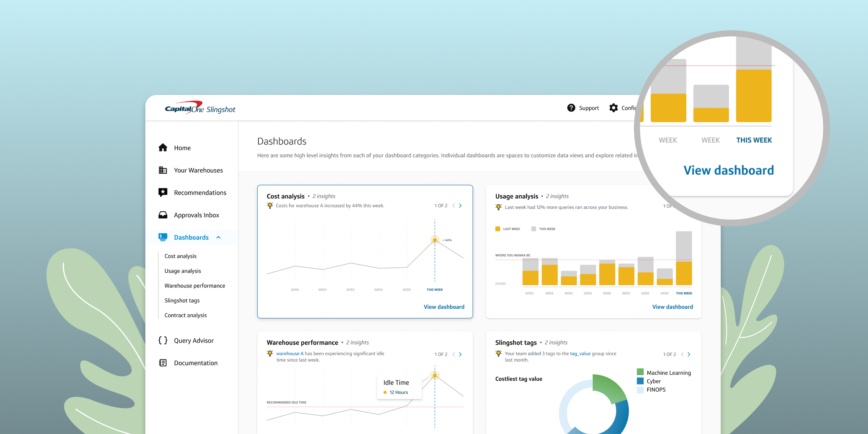Click the THIS WEEK bar in usage chart
868x434 pixels.
684,258
